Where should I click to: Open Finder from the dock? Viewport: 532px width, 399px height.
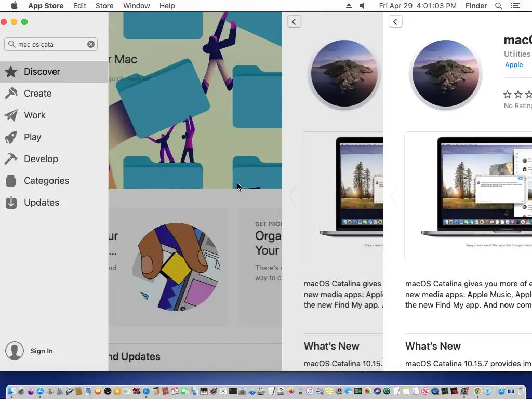(11, 391)
